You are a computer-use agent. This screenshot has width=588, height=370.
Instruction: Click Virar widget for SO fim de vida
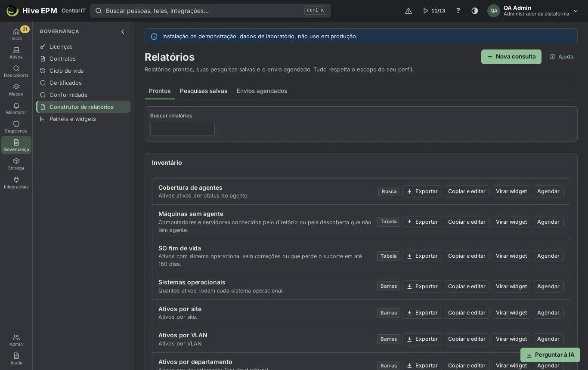coord(511,256)
